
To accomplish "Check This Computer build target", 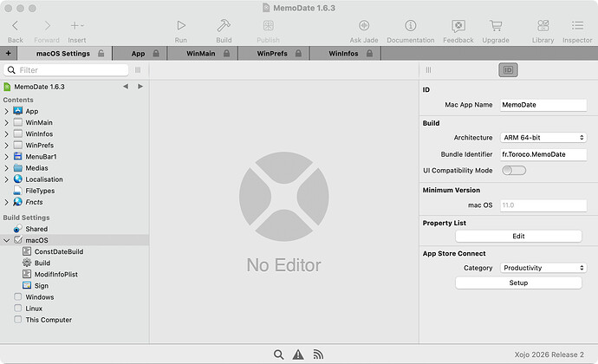I will tap(18, 320).
